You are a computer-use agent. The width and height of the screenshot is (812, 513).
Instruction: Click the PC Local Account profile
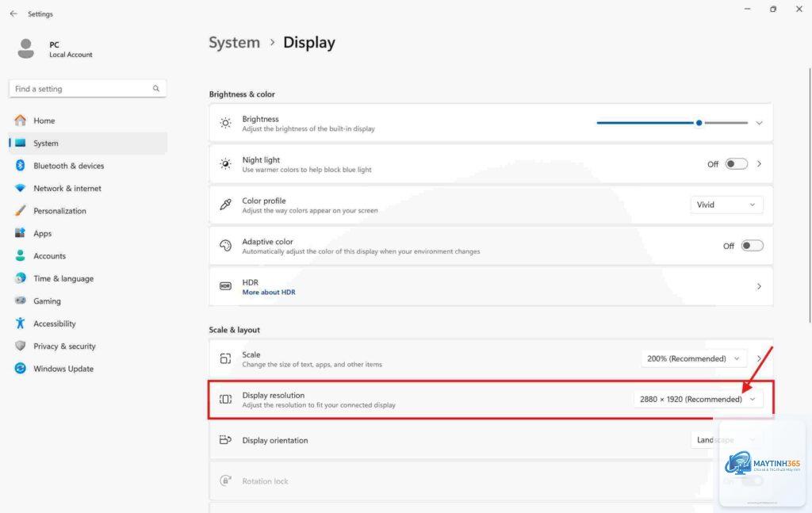coord(56,49)
